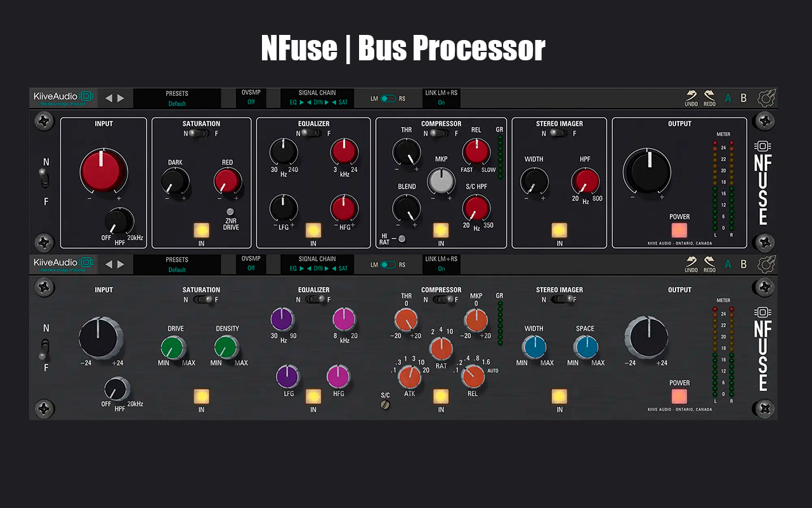Click the Equalizer IN button, upper instance

313,230
